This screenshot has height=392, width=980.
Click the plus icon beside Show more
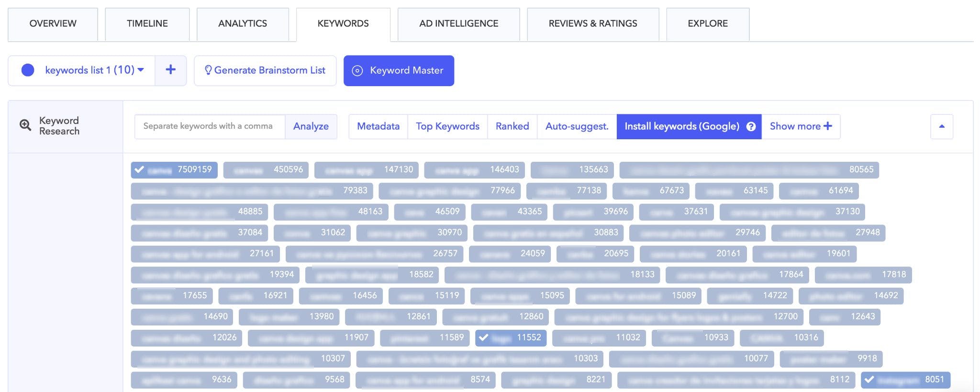pos(828,126)
